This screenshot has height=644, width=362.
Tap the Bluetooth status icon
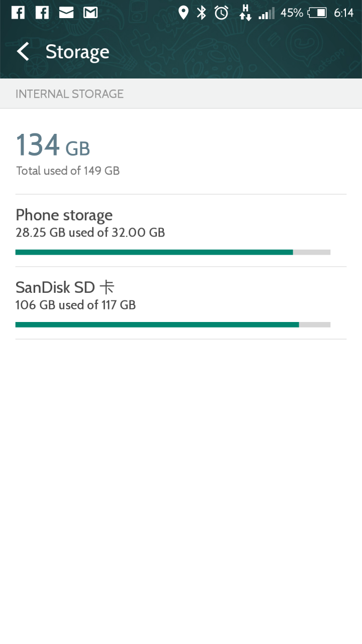[202, 13]
